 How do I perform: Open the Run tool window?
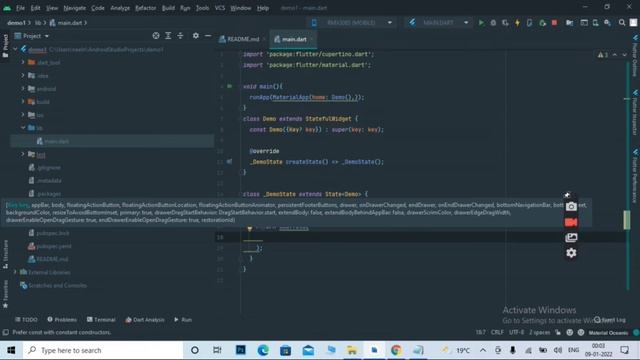(x=183, y=320)
